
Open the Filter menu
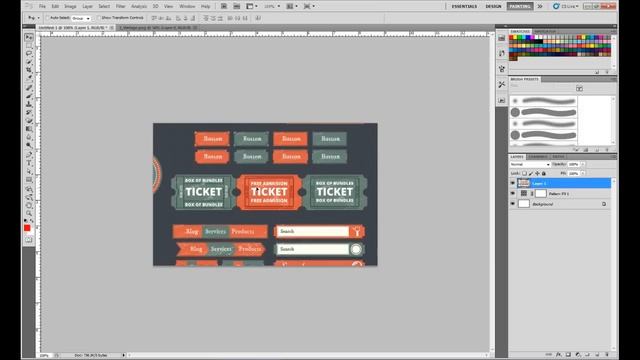120,7
